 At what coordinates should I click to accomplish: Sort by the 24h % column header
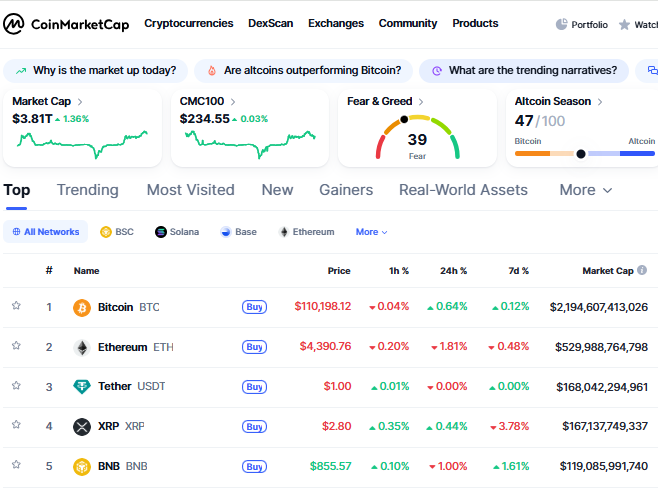tap(453, 271)
